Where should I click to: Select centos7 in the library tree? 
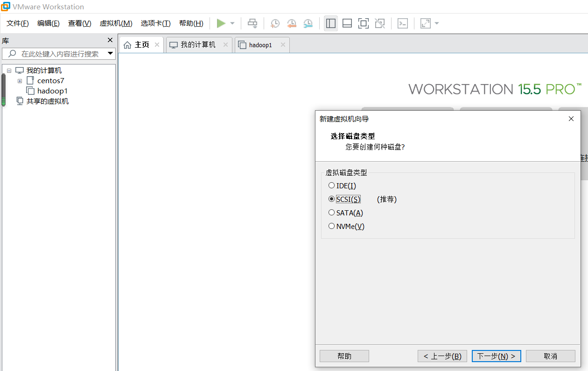50,81
